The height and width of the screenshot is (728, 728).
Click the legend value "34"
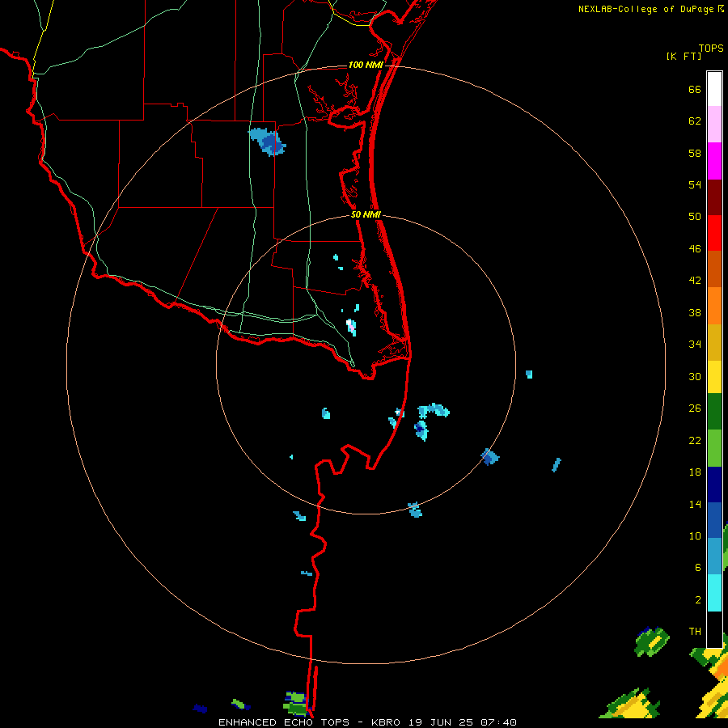click(x=695, y=345)
